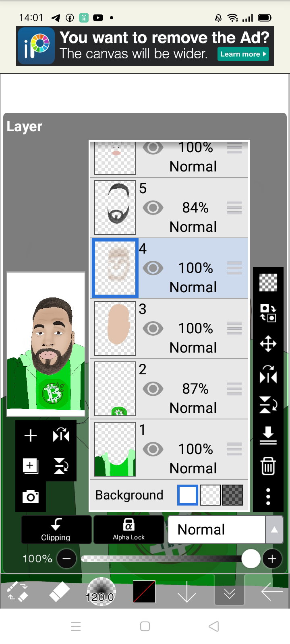
Task: Open the Normal blend mode dropdown
Action: tap(217, 530)
